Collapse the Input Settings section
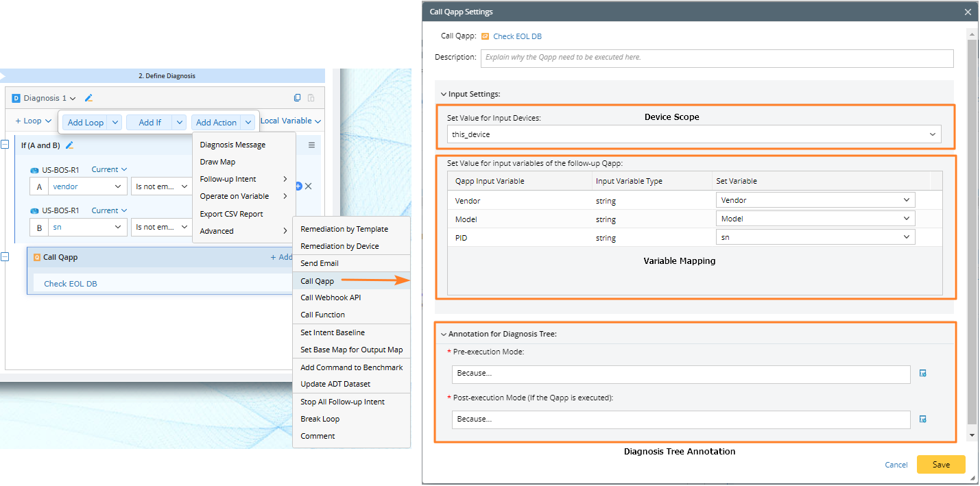The image size is (980, 486). tap(443, 94)
